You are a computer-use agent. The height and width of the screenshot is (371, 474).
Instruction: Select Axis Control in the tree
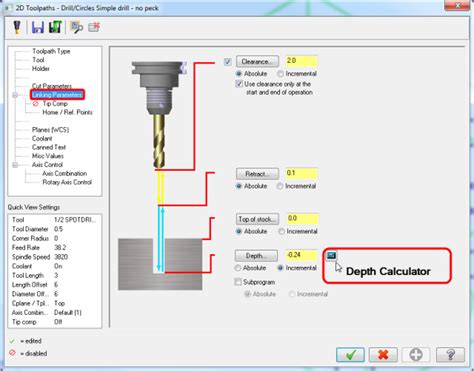tap(47, 165)
